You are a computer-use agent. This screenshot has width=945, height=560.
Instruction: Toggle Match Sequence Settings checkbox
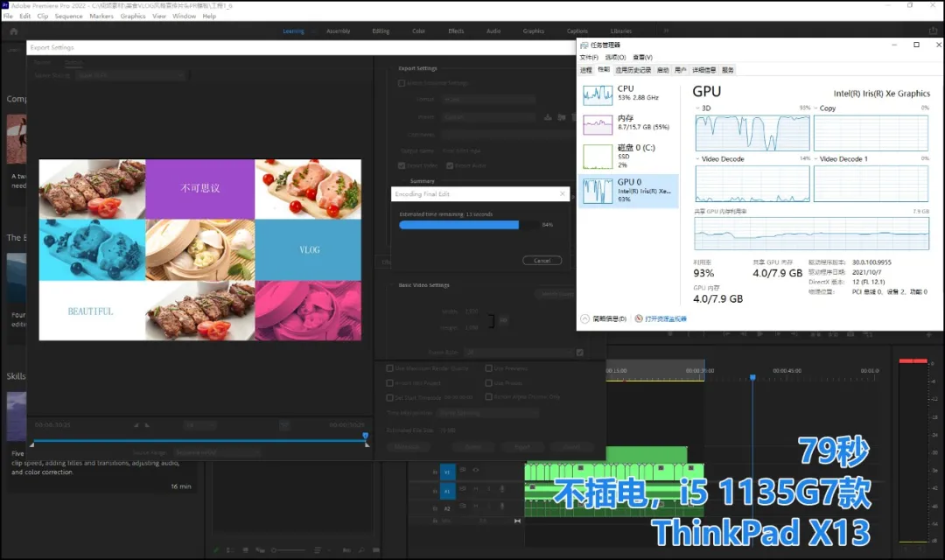(x=402, y=83)
